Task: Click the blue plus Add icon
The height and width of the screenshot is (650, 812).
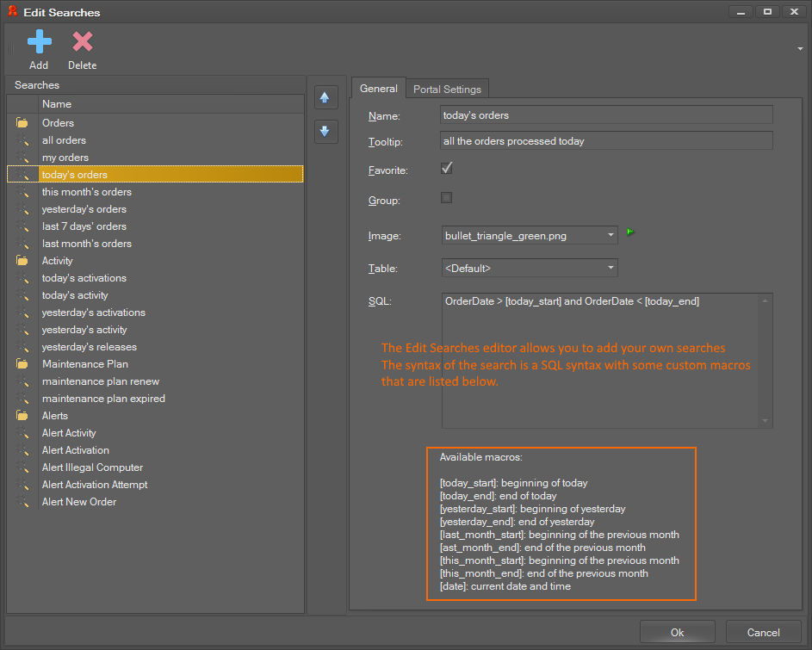Action: coord(40,41)
